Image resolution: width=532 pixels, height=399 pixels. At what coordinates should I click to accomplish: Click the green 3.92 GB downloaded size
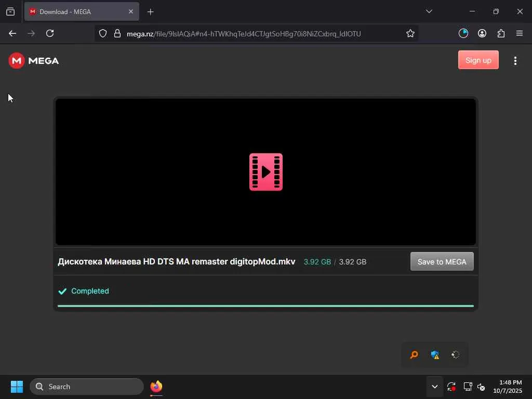click(x=317, y=262)
